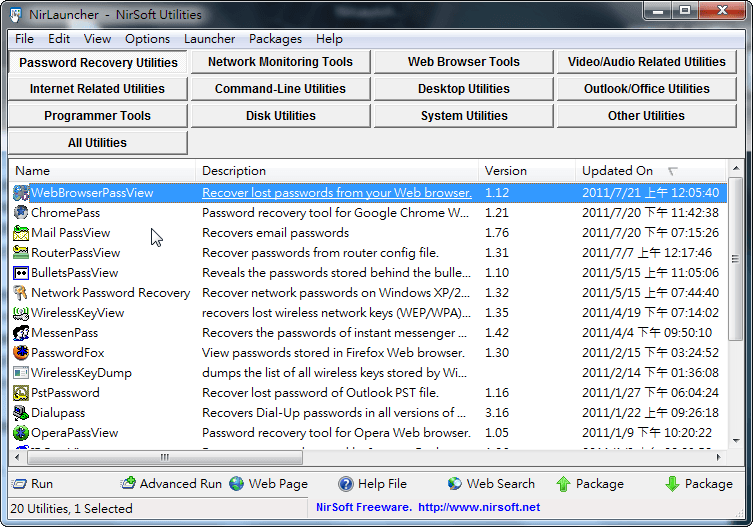This screenshot has width=753, height=527.
Task: Click the horizontal scrollbar left arrow
Action: (17, 457)
